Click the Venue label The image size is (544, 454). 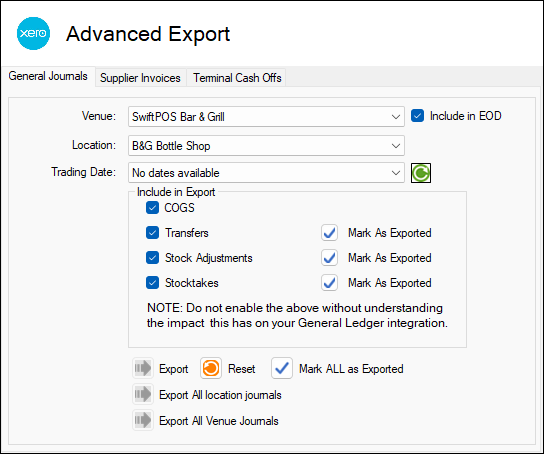(x=99, y=116)
